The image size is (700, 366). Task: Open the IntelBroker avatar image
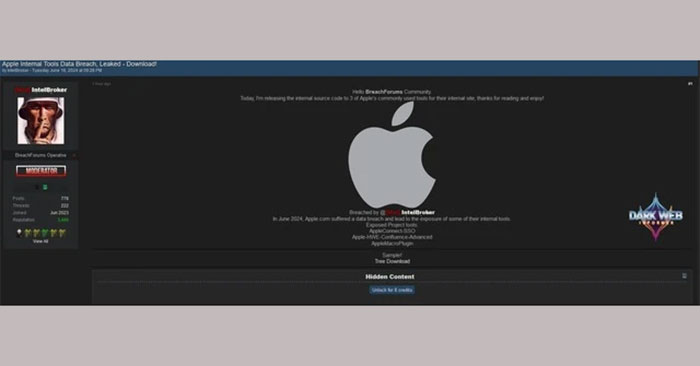pos(41,121)
